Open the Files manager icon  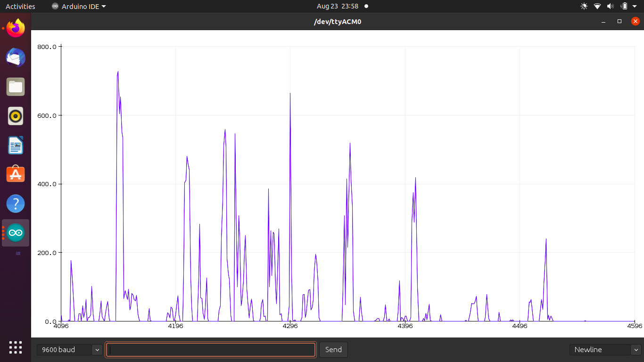[16, 87]
